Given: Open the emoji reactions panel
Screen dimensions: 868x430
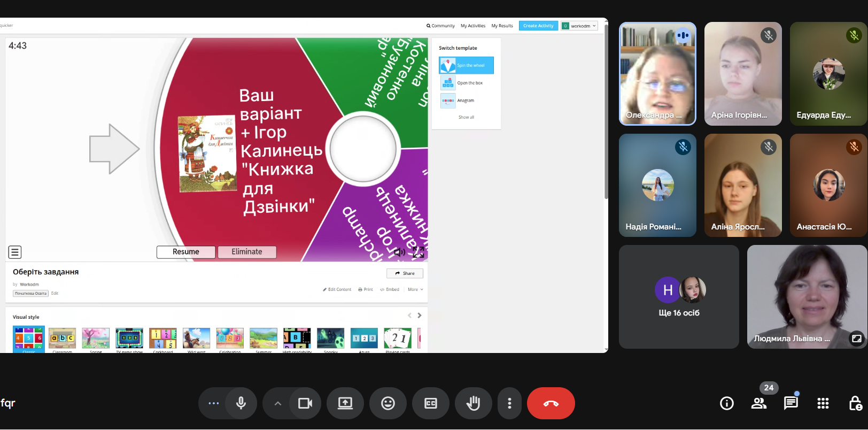Looking at the screenshot, I should (388, 403).
